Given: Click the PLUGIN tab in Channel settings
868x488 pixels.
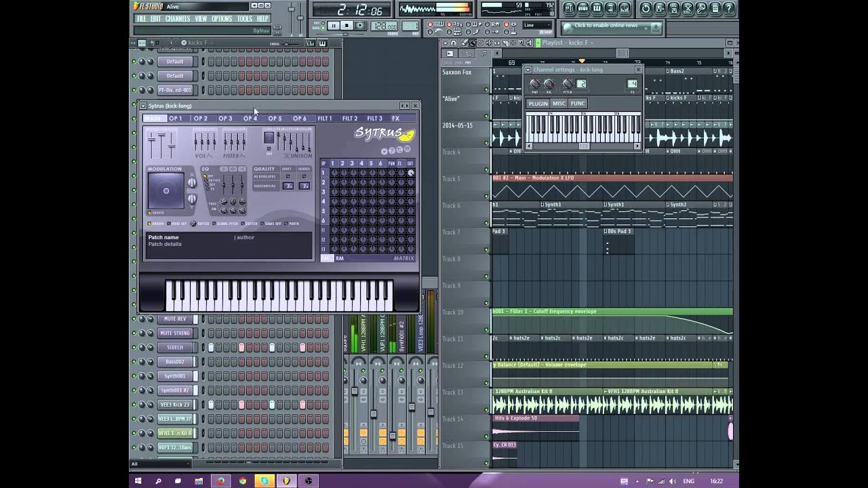Looking at the screenshot, I should click(538, 104).
